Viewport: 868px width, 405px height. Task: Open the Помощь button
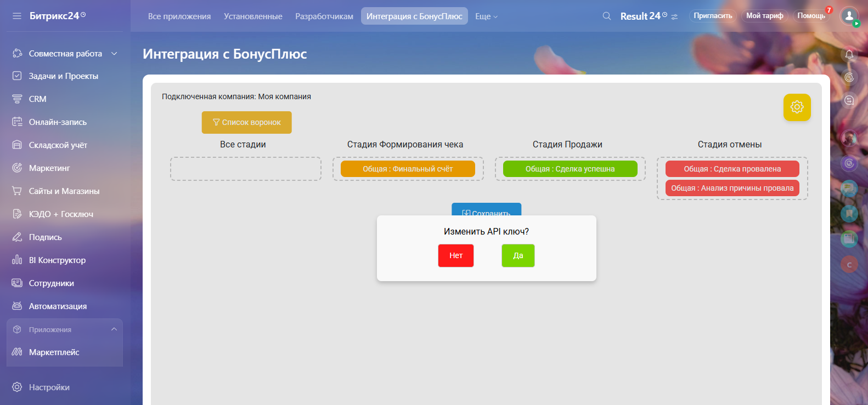[811, 16]
